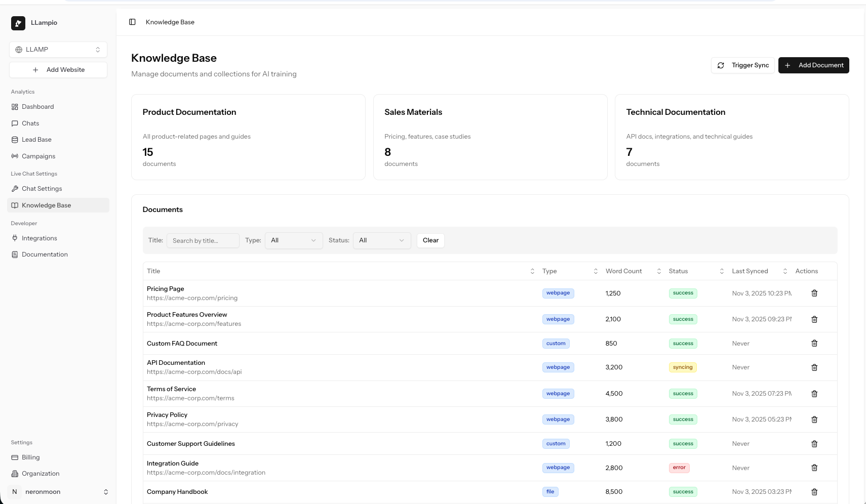
Task: Open the LLAMP workspace selector
Action: [x=58, y=49]
